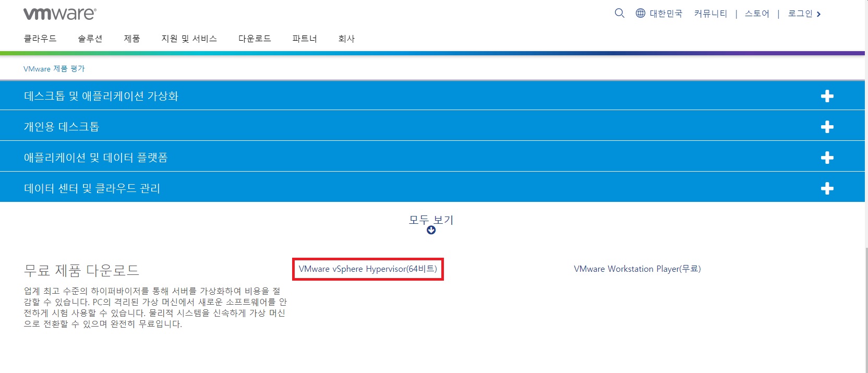868x373 pixels.
Task: Open the 솔루션 menu
Action: (x=90, y=39)
